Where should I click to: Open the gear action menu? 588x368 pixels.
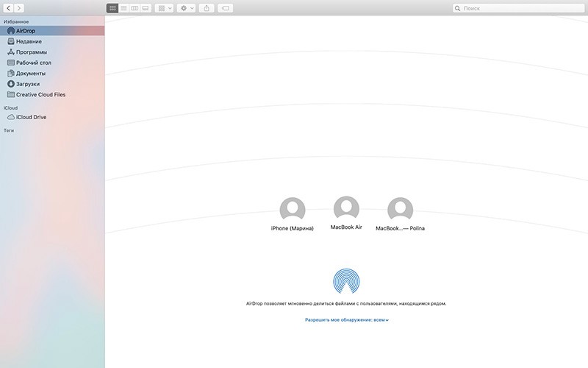pos(187,8)
